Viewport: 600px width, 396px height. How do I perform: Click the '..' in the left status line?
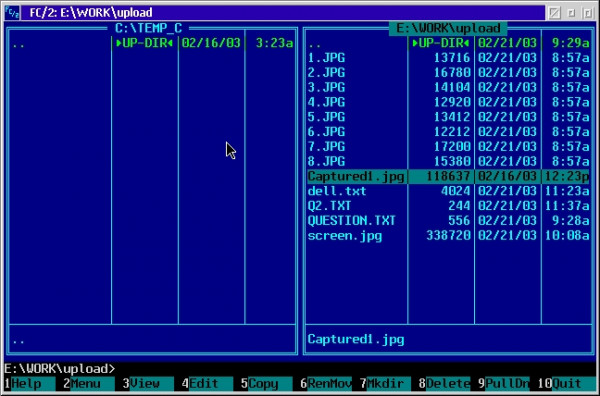click(x=18, y=341)
